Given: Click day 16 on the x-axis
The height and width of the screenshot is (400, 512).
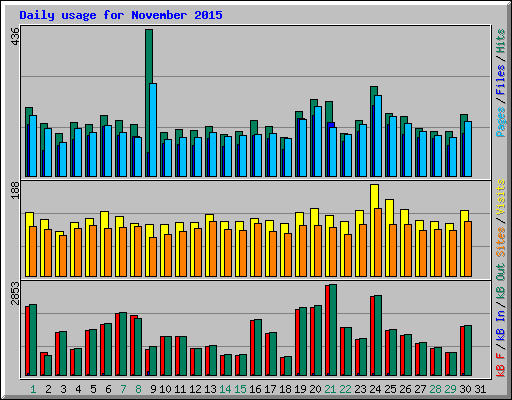Looking at the screenshot, I should tap(255, 389).
